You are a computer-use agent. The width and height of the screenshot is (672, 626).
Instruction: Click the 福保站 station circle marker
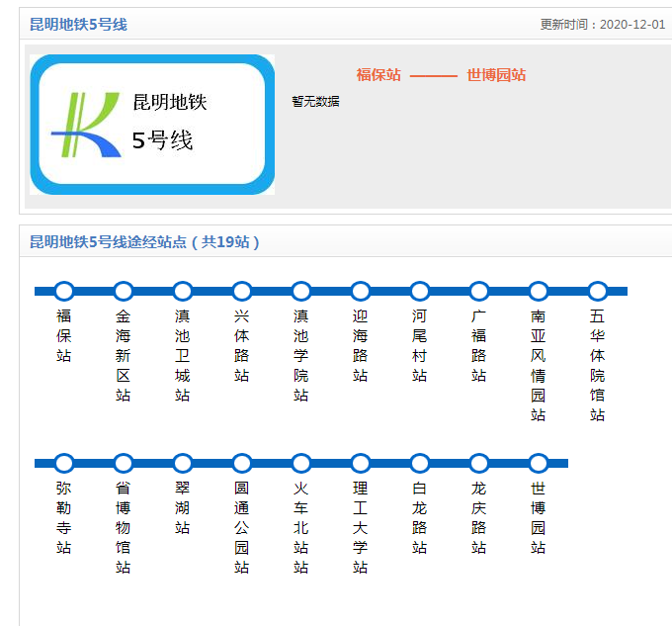(x=64, y=291)
